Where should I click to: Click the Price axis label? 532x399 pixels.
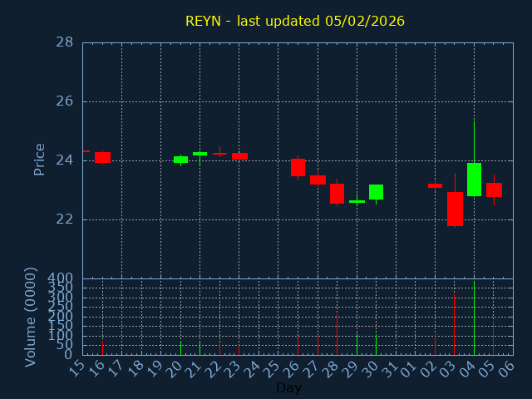point(39,159)
